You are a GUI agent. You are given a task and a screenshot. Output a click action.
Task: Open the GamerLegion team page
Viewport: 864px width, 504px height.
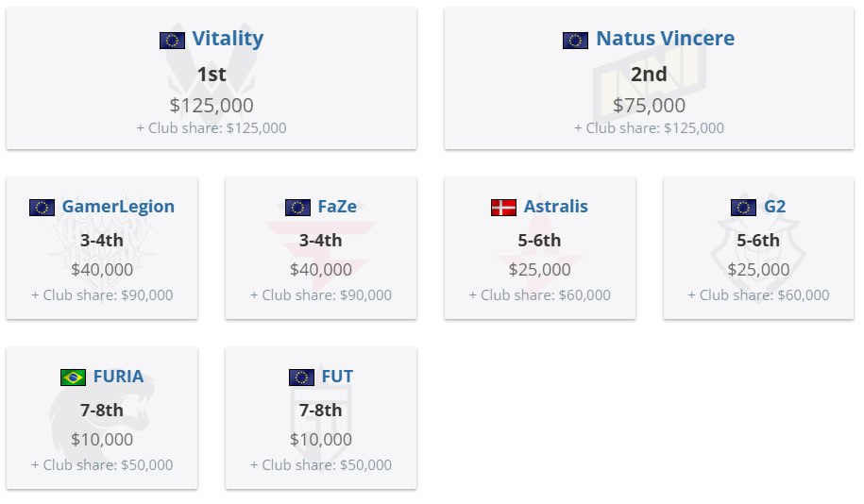coord(118,207)
